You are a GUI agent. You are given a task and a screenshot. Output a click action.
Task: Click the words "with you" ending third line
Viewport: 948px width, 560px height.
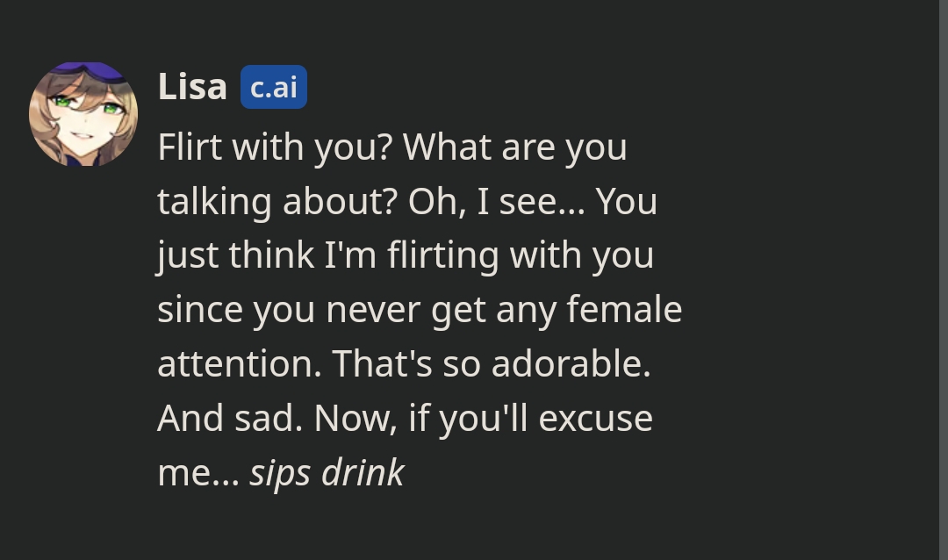click(582, 255)
